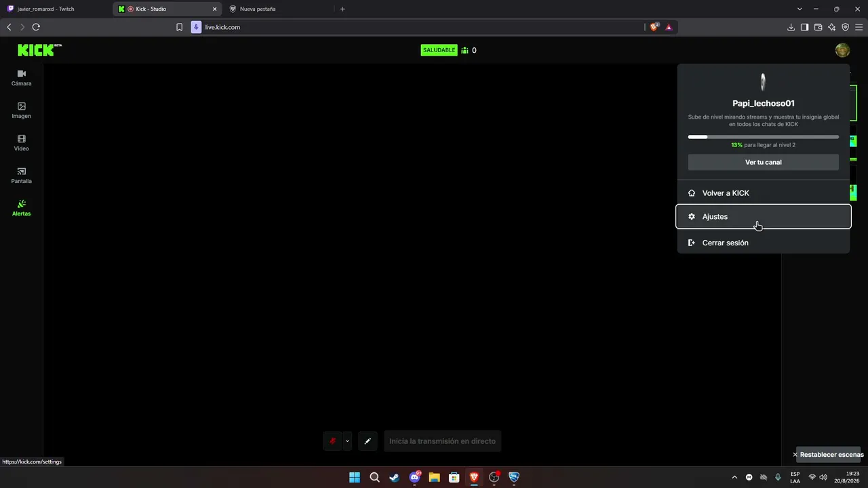Viewport: 868px width, 488px height.
Task: Click the viewer count icon
Action: pyautogui.click(x=465, y=50)
